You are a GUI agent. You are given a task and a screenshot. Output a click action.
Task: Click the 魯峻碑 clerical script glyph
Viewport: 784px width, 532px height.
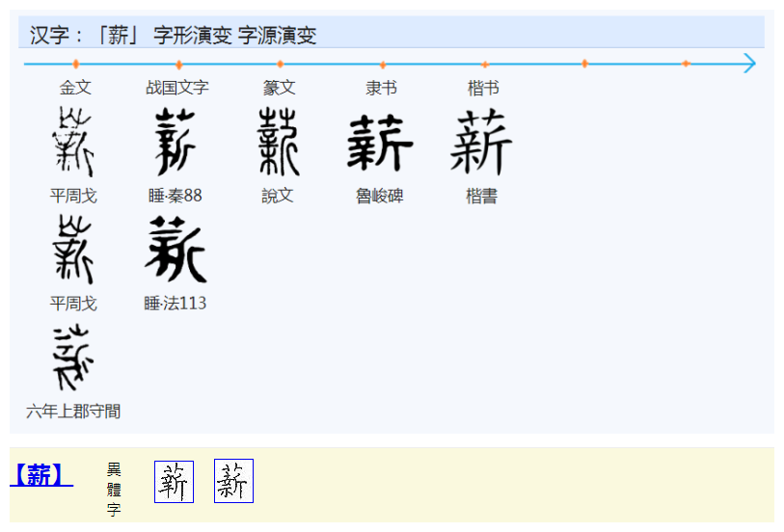[x=380, y=143]
